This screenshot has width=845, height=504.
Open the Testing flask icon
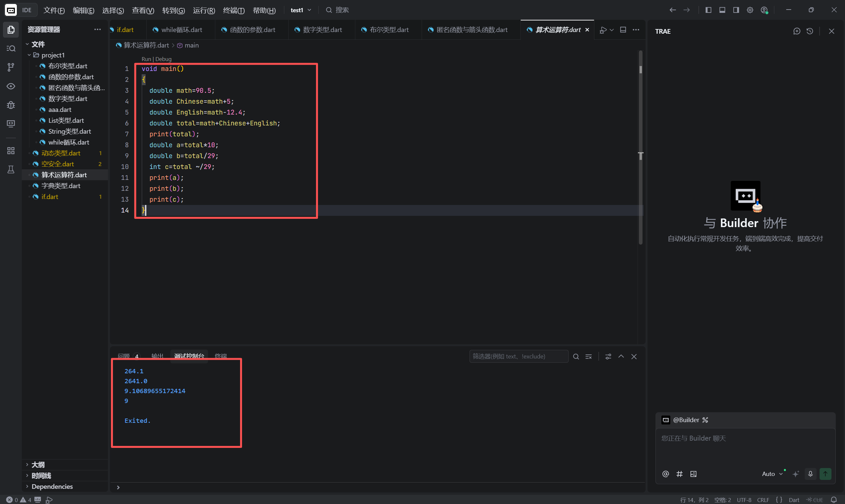(11, 169)
